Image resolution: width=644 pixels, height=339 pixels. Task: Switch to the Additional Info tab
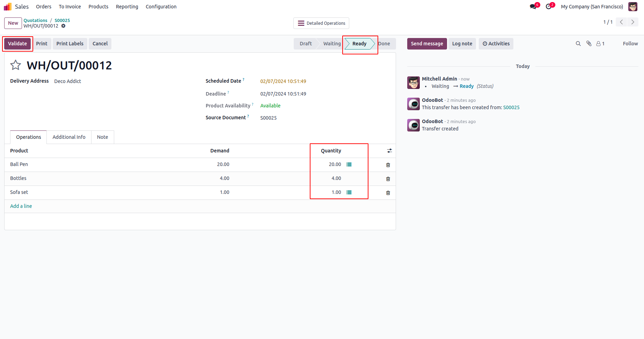69,137
